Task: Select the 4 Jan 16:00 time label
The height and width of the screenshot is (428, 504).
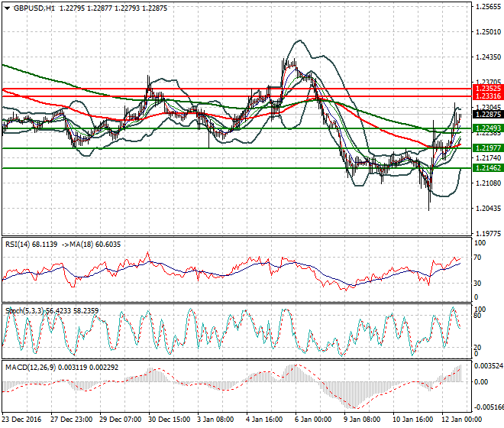Action: [x=264, y=420]
